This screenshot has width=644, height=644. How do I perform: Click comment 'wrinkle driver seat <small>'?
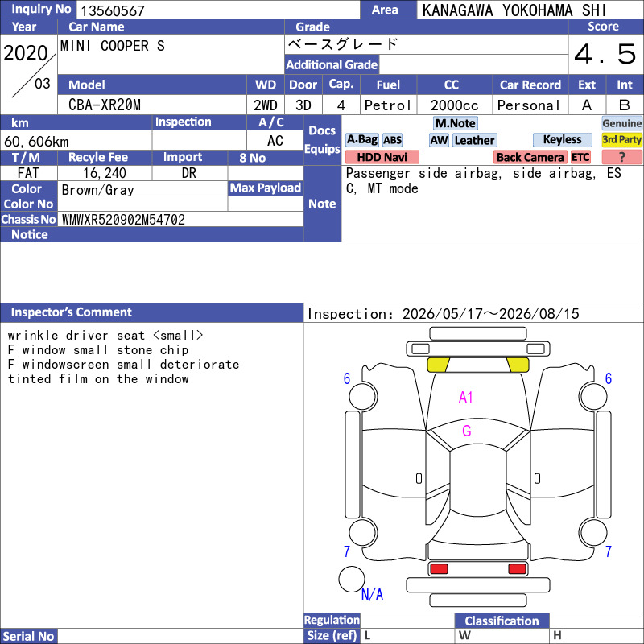click(105, 336)
